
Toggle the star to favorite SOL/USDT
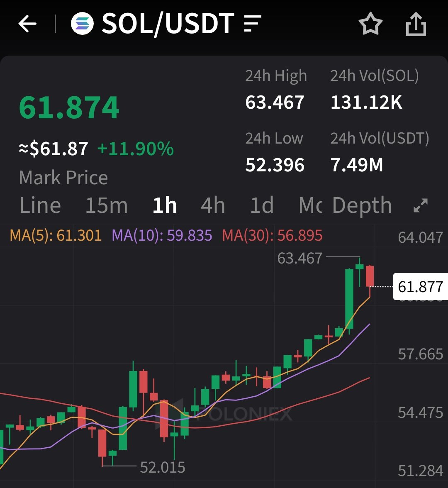point(370,24)
